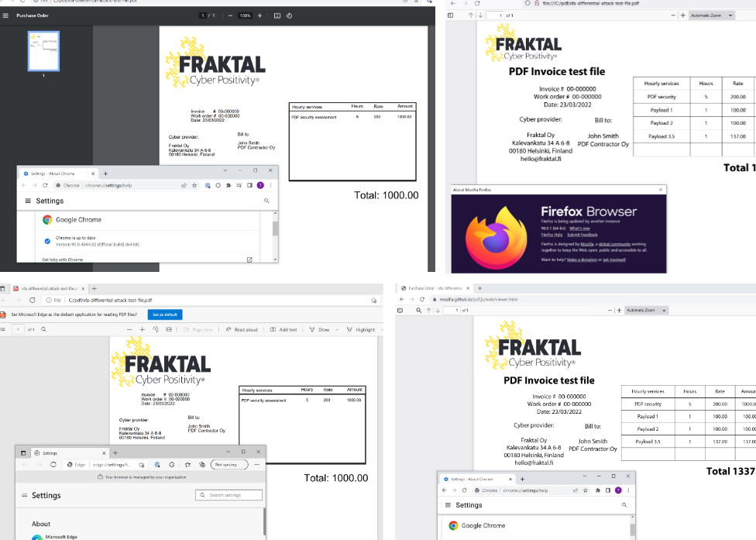
Task: Open the purple profile avatar in top-left Chrome window
Action: (260, 185)
